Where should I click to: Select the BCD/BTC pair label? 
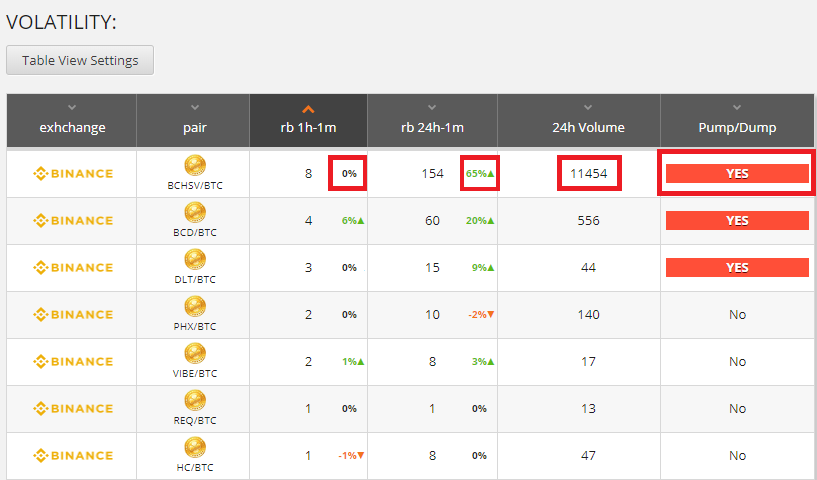[195, 232]
